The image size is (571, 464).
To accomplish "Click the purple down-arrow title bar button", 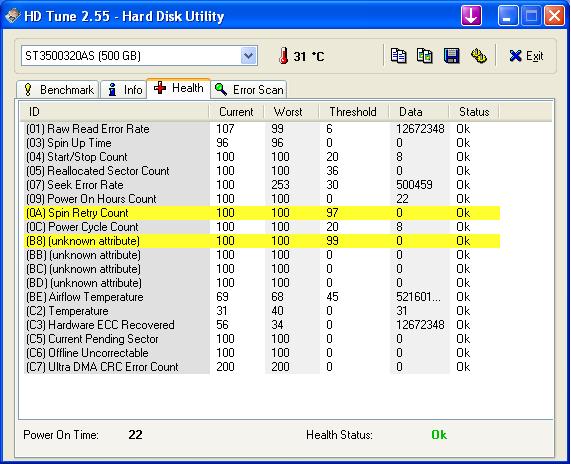I will [x=471, y=16].
